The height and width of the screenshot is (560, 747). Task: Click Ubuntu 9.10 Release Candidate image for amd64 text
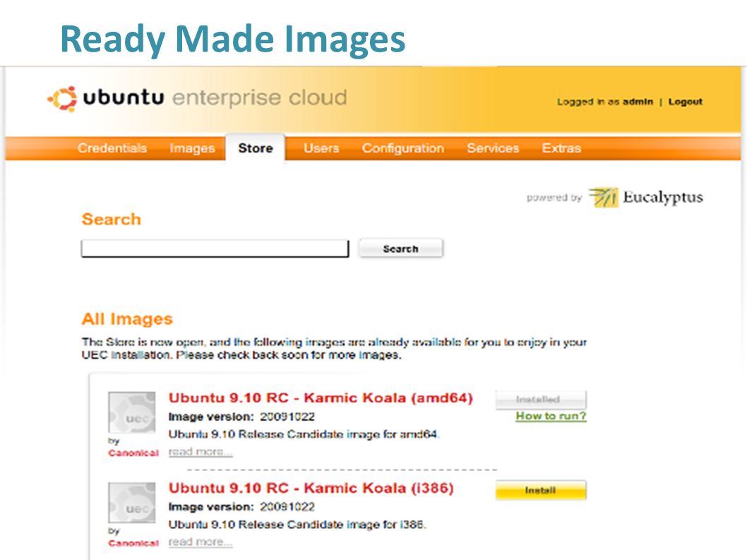tap(304, 434)
